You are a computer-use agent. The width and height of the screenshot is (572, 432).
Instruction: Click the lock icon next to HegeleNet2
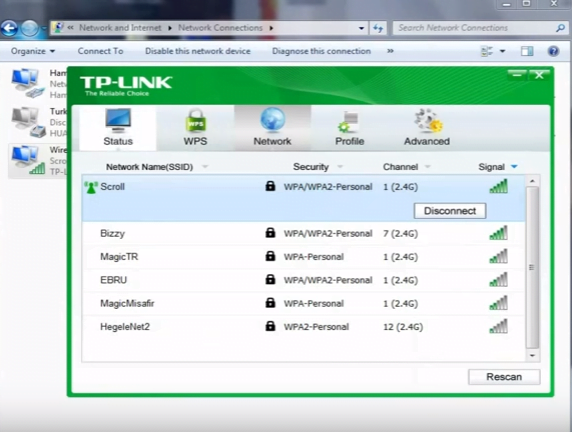270,326
